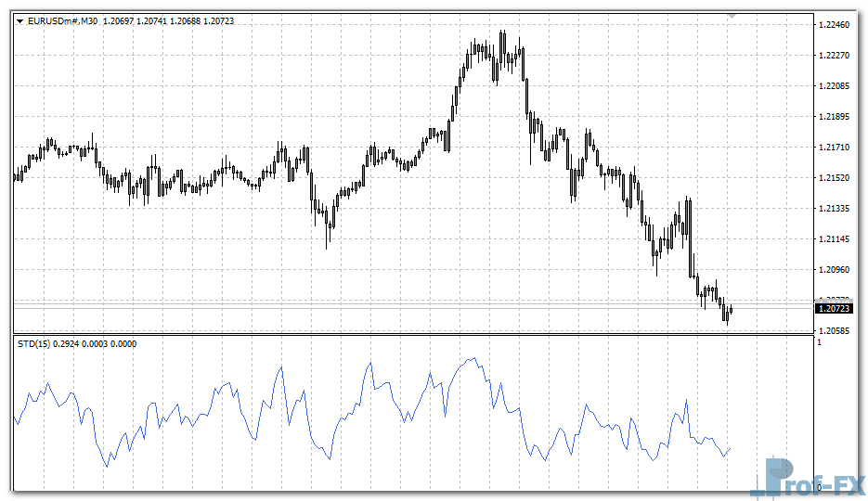The height and width of the screenshot is (501, 868).
Task: Click the 1.21520 price scale label
Action: click(837, 178)
